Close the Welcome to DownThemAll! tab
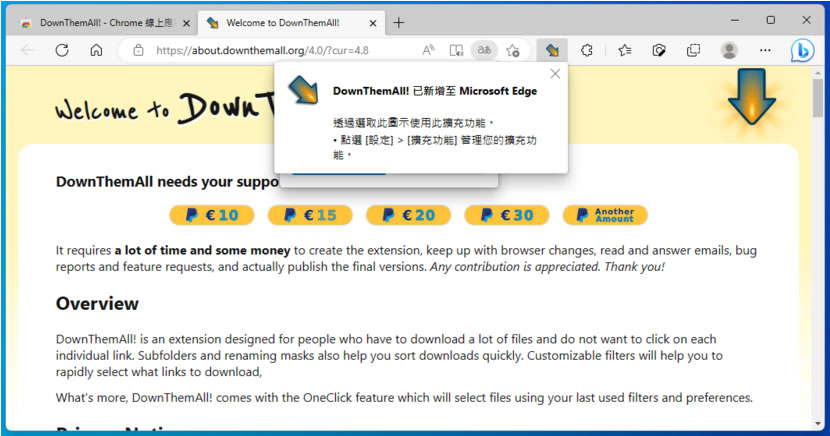The image size is (830, 436). pyautogui.click(x=373, y=23)
